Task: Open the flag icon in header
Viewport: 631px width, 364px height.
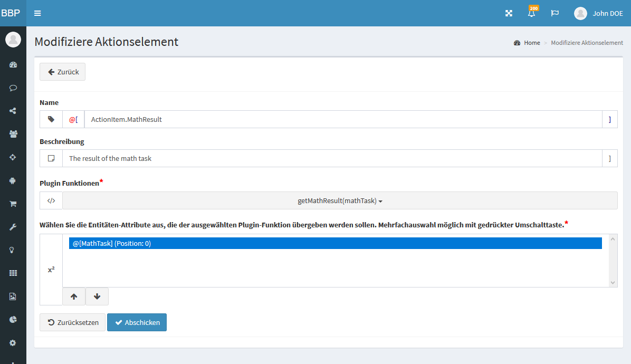Action: 554,13
